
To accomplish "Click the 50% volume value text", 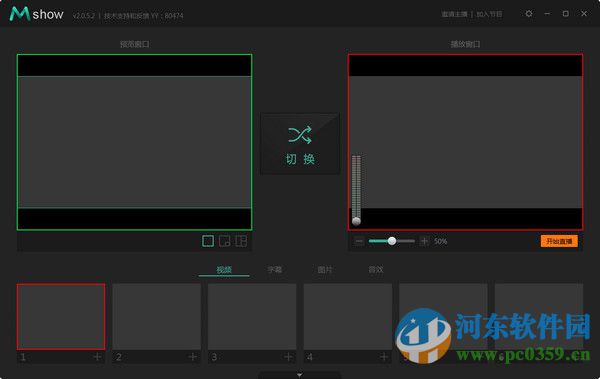I will point(440,241).
